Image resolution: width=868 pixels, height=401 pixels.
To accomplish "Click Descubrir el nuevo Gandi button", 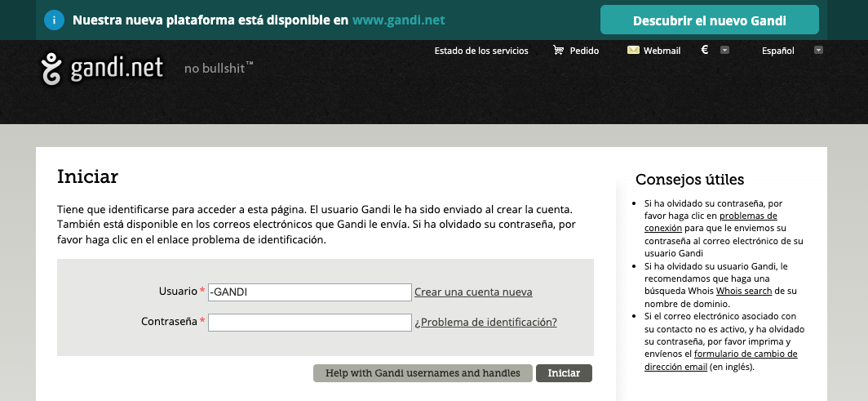I will click(x=709, y=20).
